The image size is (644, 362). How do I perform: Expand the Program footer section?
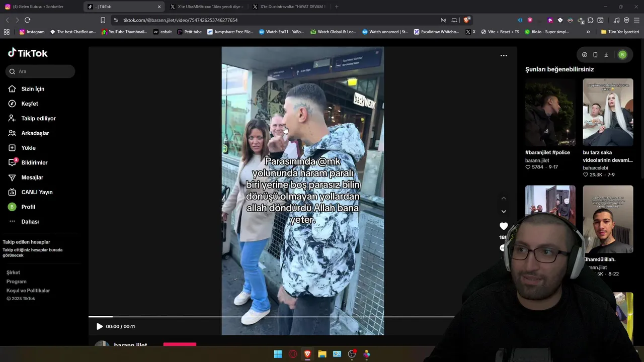(16, 282)
